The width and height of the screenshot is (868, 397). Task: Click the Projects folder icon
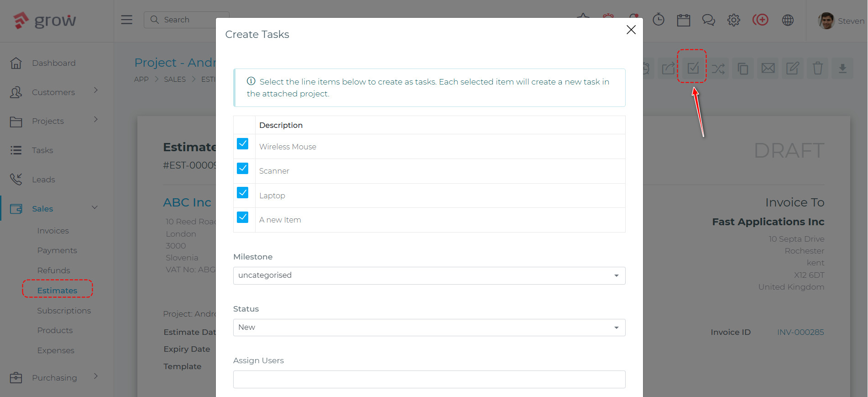pyautogui.click(x=16, y=122)
